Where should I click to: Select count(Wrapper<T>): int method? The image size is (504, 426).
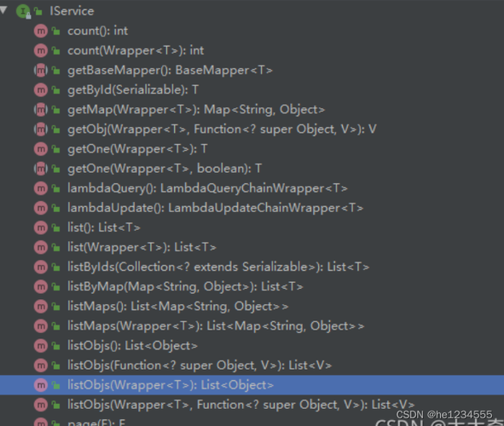pyautogui.click(x=136, y=51)
